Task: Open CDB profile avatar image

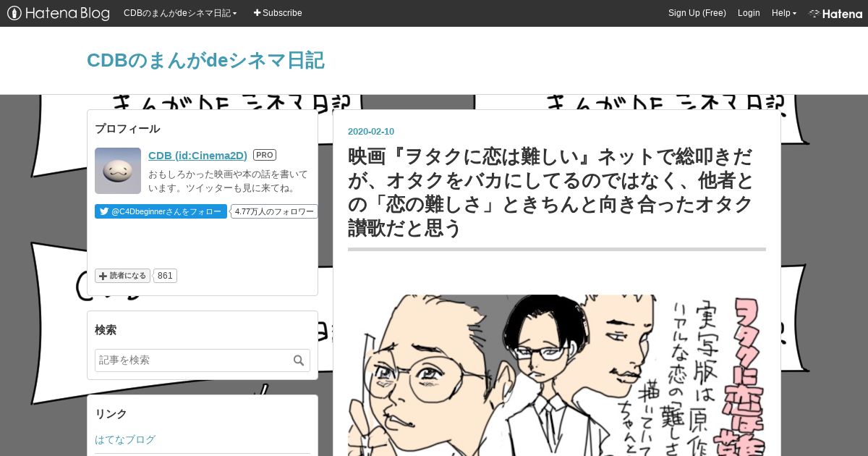Action: click(118, 171)
